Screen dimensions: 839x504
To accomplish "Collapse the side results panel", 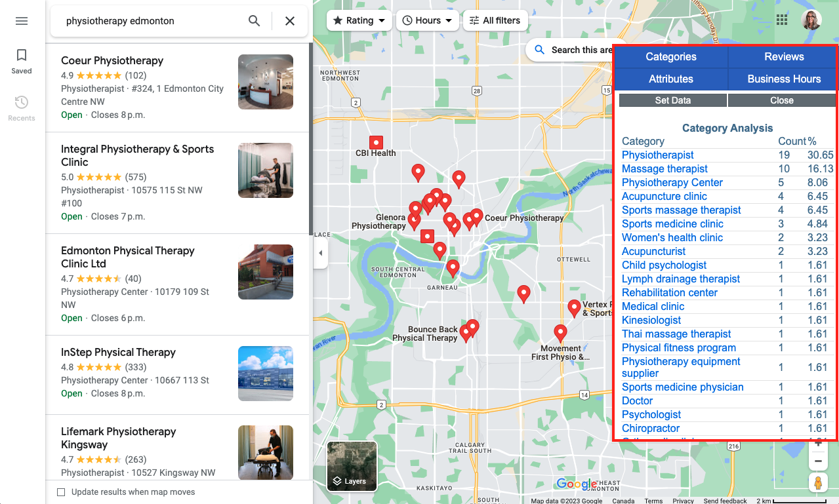I will point(320,253).
